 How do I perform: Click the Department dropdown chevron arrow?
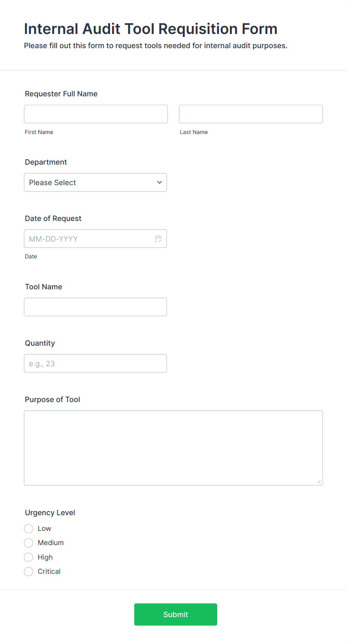pyautogui.click(x=159, y=183)
